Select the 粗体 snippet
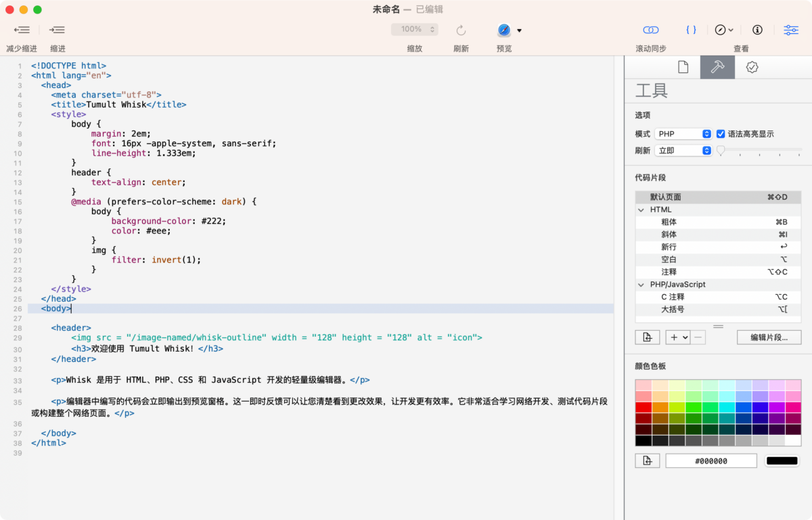812x520 pixels. (718, 222)
